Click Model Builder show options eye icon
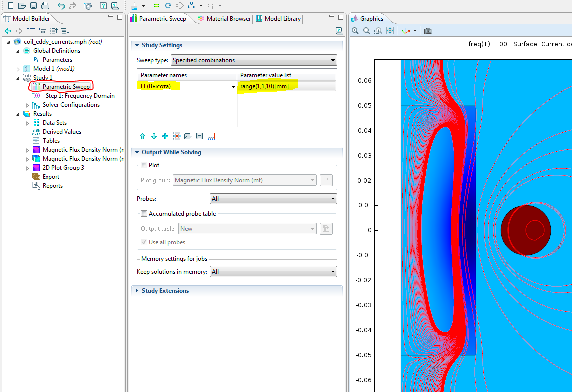 point(42,31)
